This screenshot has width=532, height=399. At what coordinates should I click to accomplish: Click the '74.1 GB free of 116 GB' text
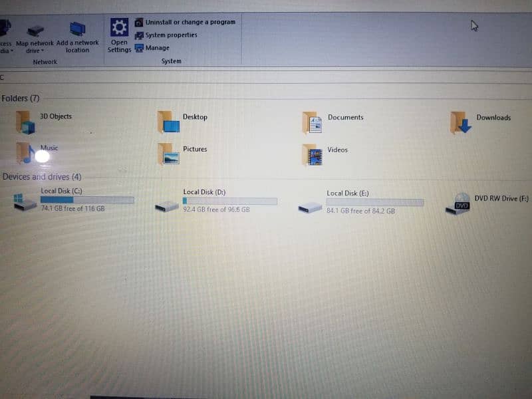[73, 208]
